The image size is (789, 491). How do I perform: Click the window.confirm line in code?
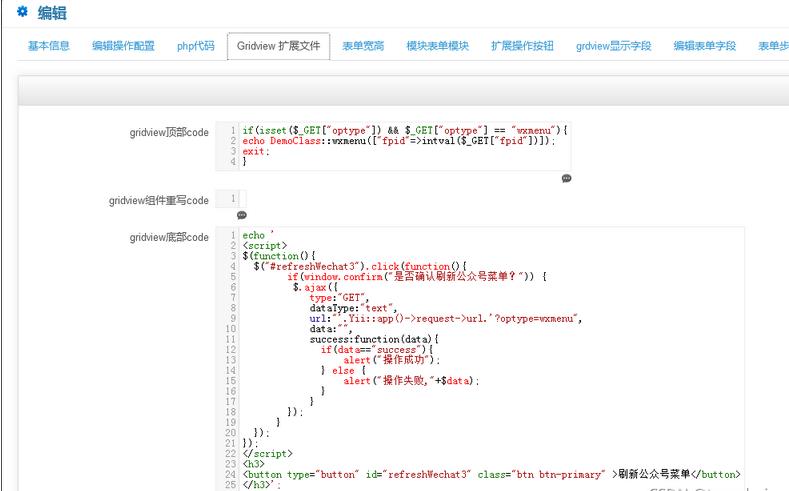point(417,277)
